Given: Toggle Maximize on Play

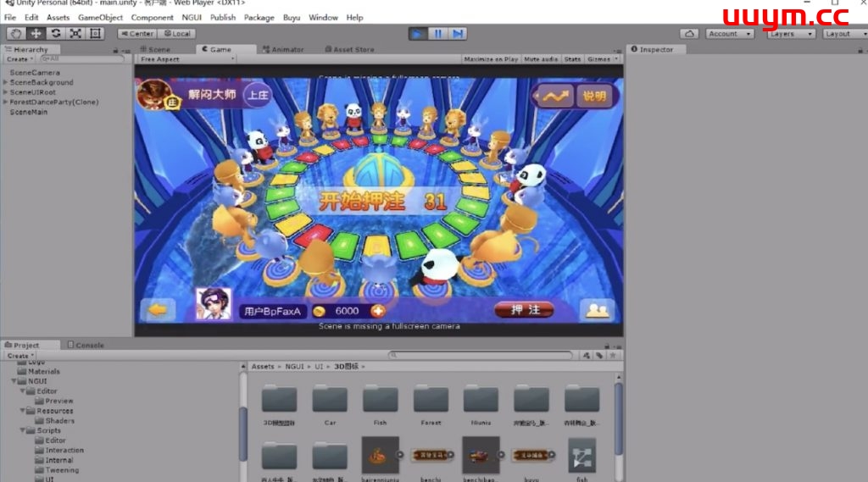Looking at the screenshot, I should 492,59.
